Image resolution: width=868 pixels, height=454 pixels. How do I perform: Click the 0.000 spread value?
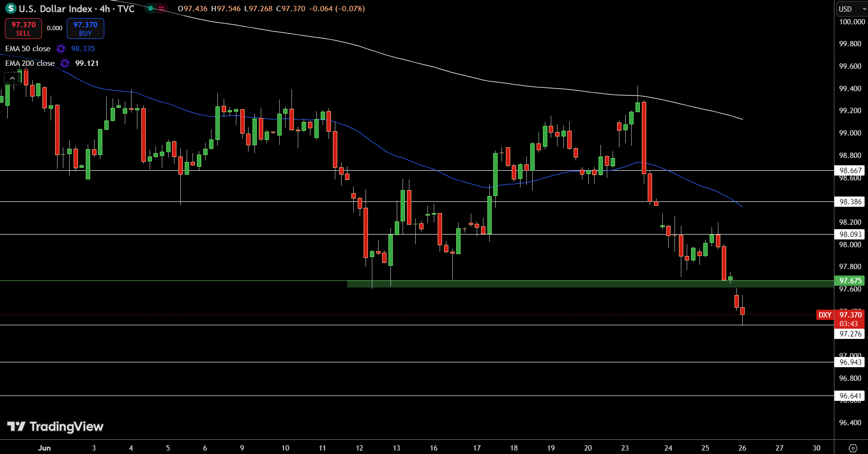55,28
